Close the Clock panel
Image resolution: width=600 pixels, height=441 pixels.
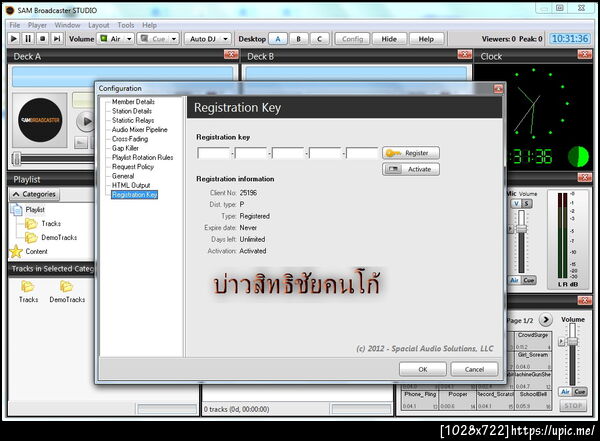584,55
